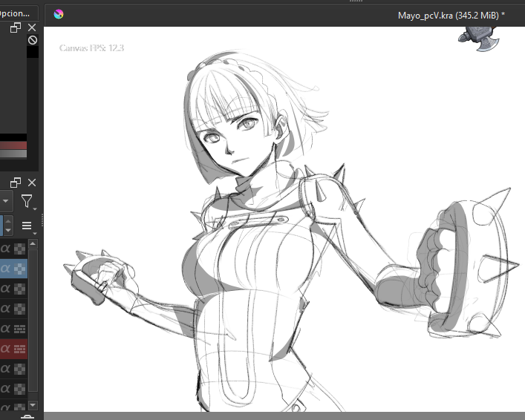Viewport: 525px width, 420px height.
Task: Toggle alpha lock on layer just below the red row
Action: coord(6,369)
